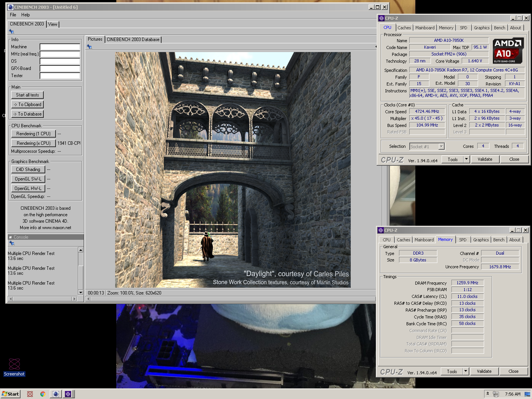Screen dimensions: 532x399
Task: Click the AMD A10-7850K name field
Action: tap(449, 40)
